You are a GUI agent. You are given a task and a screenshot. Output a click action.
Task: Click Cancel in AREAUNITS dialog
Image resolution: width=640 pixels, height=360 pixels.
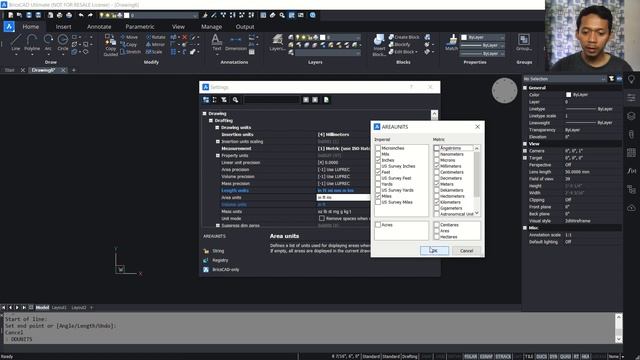[x=466, y=251]
